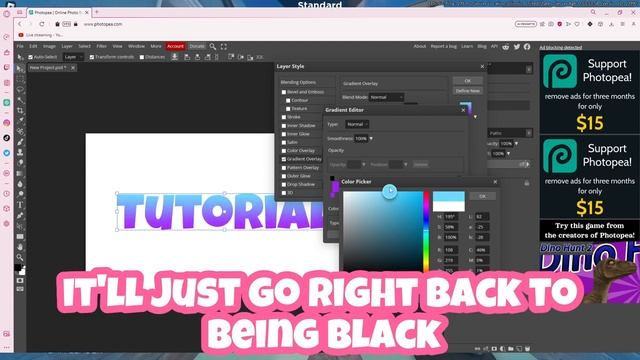Click the Color Picker H value field

click(x=450, y=217)
